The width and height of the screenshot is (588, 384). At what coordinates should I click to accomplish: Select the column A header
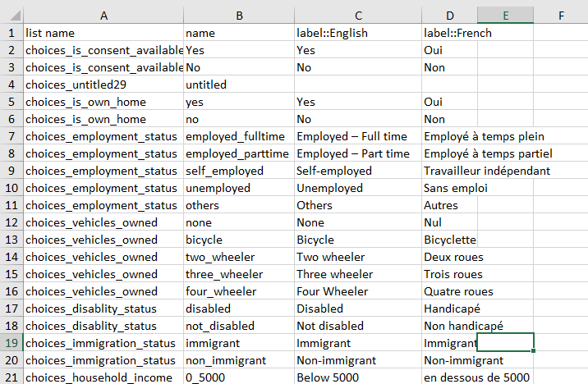[103, 15]
